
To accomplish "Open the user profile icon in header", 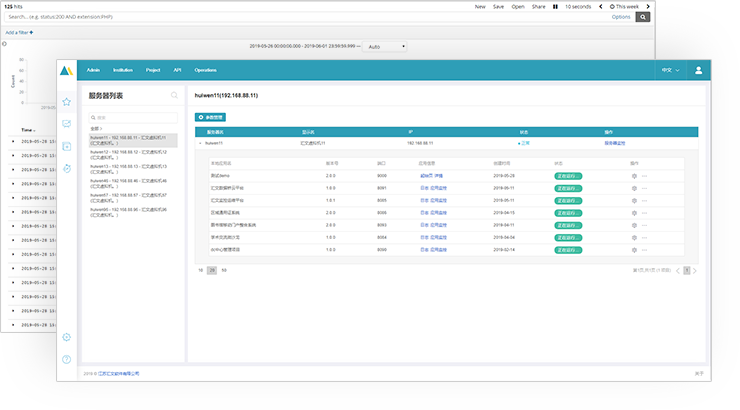I will pyautogui.click(x=696, y=71).
